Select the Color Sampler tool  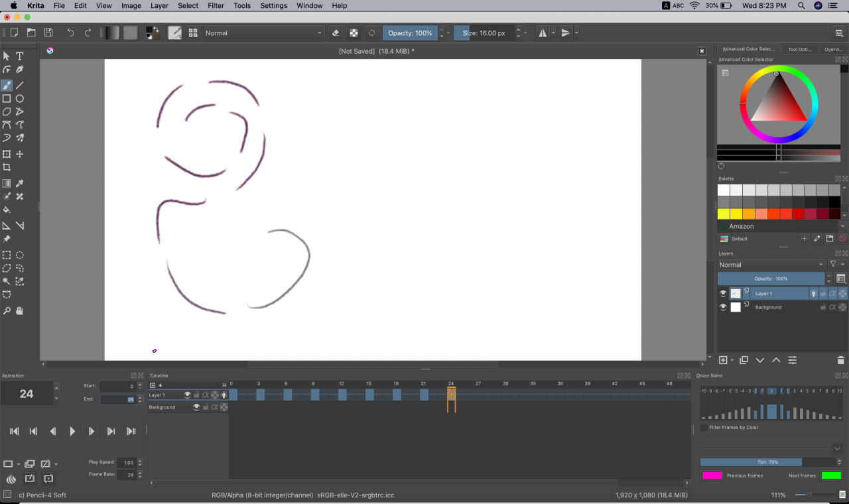pyautogui.click(x=19, y=183)
